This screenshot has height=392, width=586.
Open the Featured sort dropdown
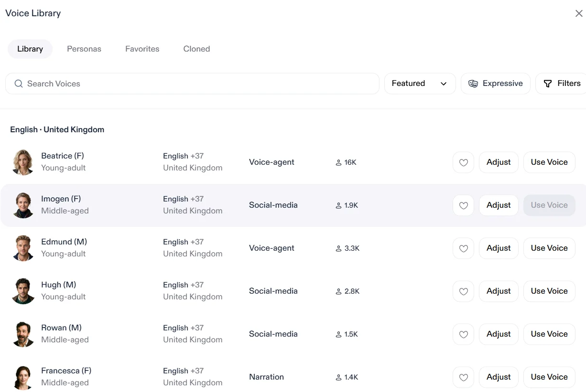420,84
